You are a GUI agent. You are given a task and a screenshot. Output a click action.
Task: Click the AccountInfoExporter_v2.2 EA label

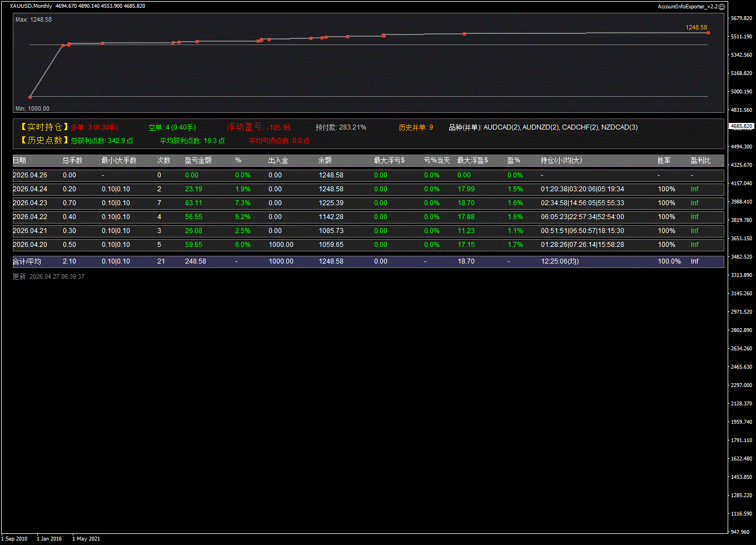pyautogui.click(x=687, y=7)
